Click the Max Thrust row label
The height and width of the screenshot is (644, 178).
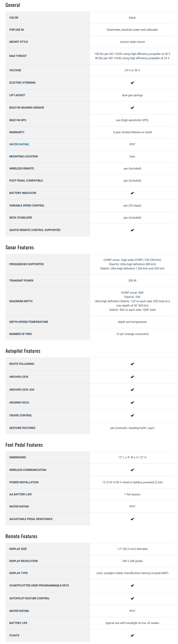tap(18, 56)
